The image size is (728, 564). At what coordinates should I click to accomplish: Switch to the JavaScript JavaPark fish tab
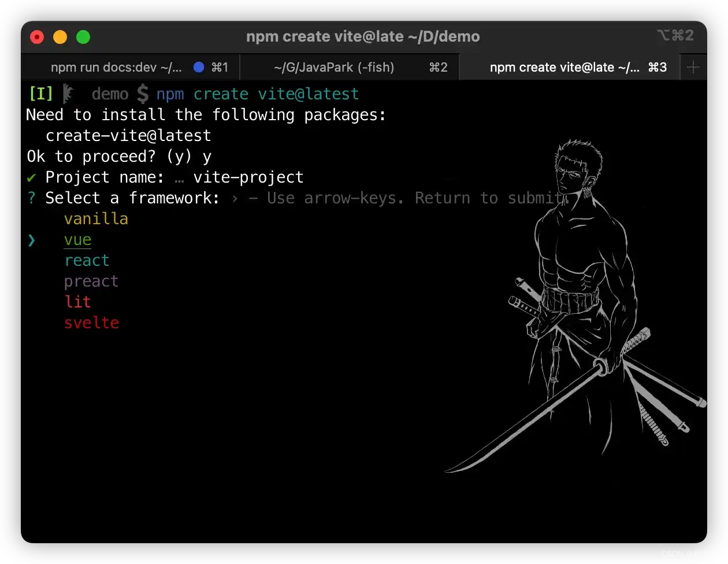click(334, 68)
